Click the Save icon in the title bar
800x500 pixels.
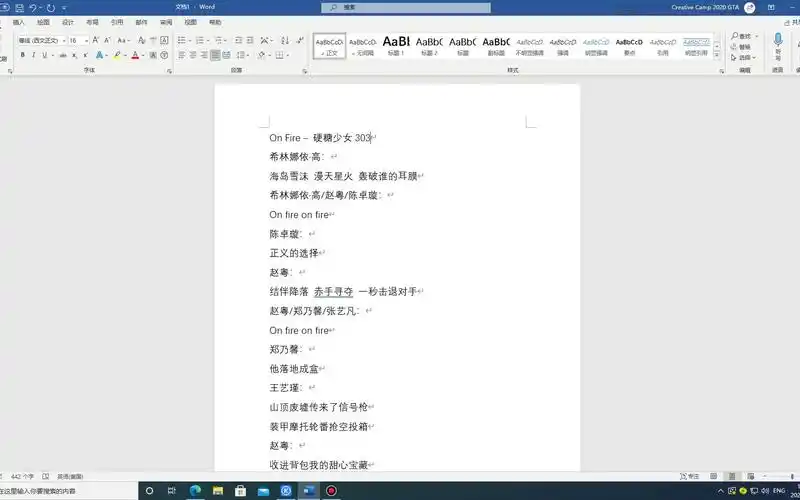click(x=18, y=7)
